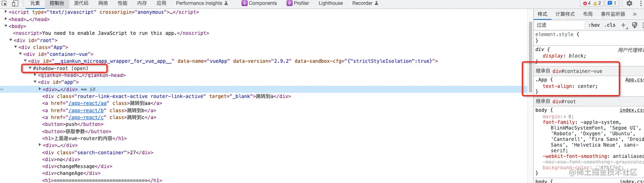Image resolution: width=644 pixels, height=183 pixels.
Task: Collapse the div class App node
Action: point(15,47)
